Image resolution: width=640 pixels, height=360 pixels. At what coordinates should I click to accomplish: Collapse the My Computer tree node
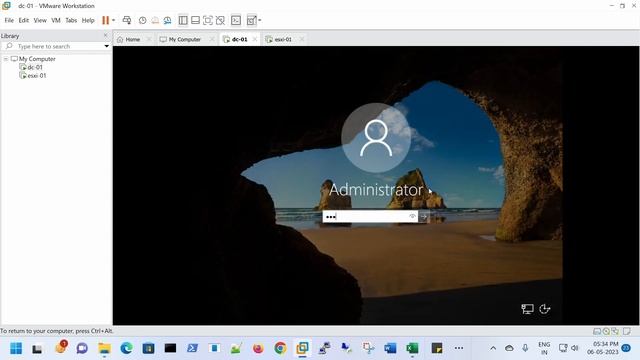[x=6, y=59]
